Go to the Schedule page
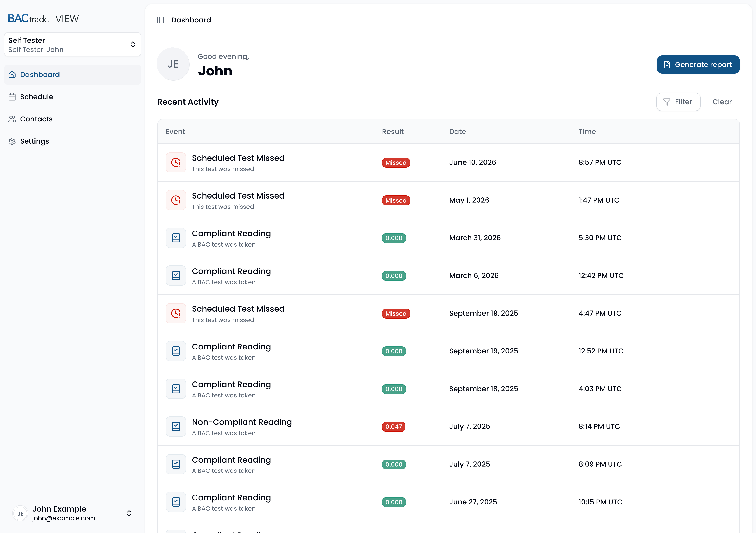 pyautogui.click(x=72, y=97)
